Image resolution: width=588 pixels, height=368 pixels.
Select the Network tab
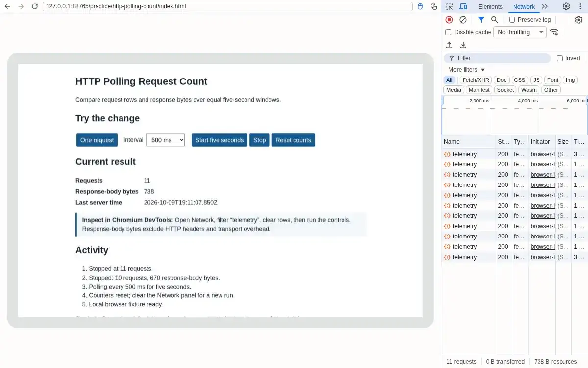click(524, 6)
